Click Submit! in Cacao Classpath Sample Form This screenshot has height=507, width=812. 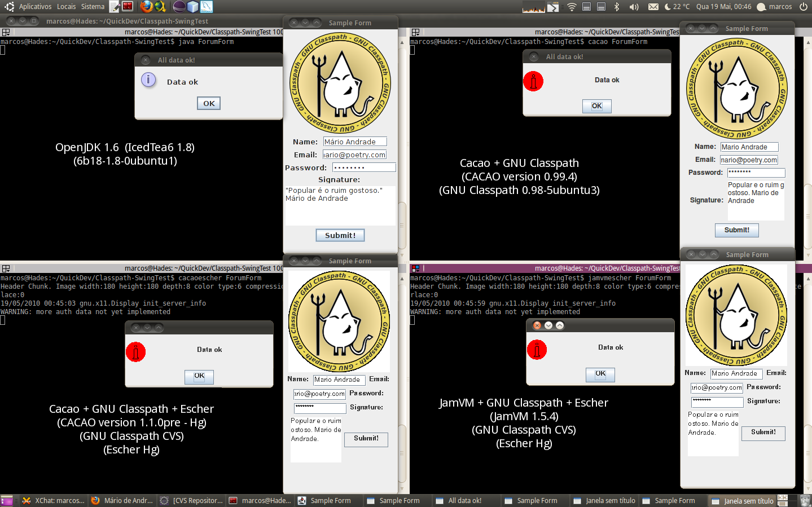click(x=737, y=230)
